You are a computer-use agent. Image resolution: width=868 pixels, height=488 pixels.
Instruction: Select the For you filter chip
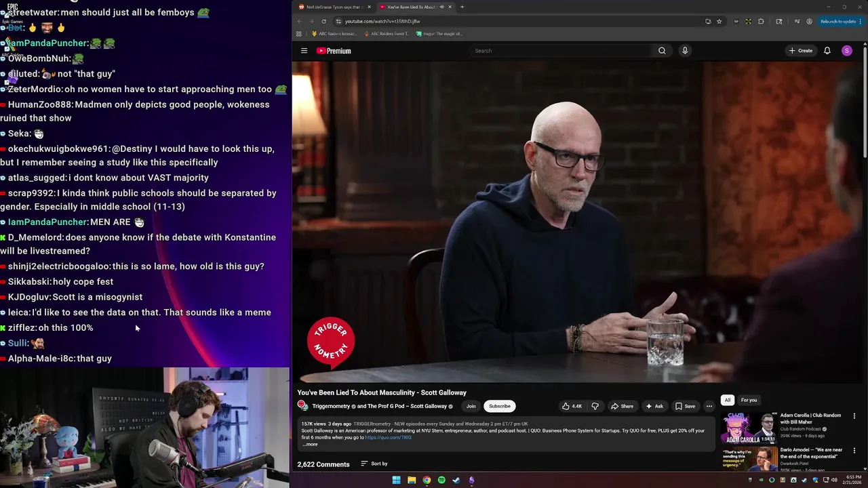[x=749, y=400]
